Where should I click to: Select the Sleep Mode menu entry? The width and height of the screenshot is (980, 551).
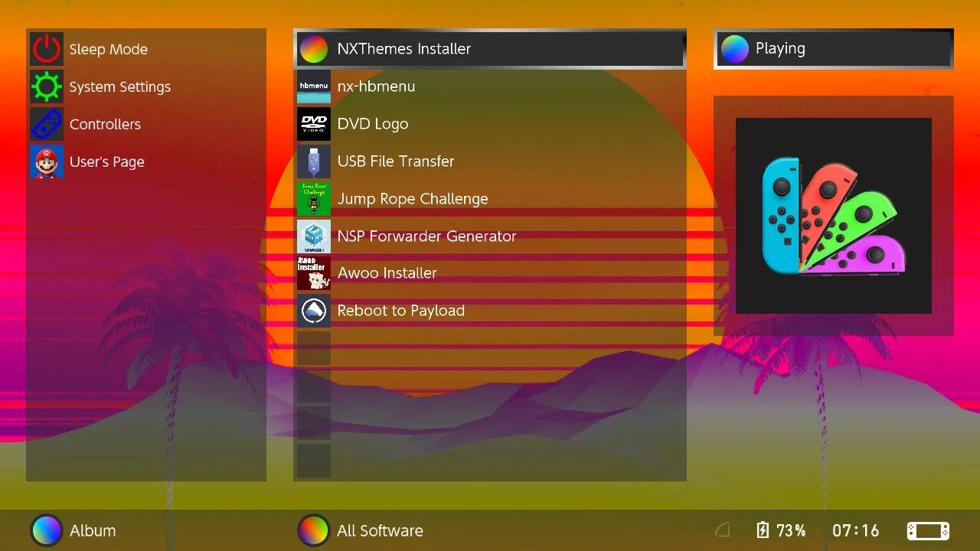point(109,49)
